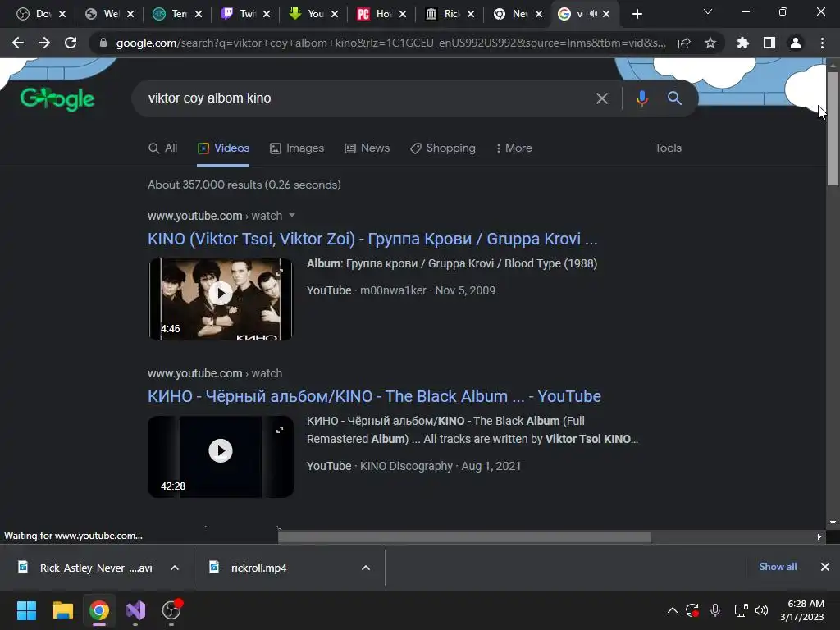Viewport: 840px width, 630px height.
Task: Mute the audio on the active Google tab
Action: 593,14
